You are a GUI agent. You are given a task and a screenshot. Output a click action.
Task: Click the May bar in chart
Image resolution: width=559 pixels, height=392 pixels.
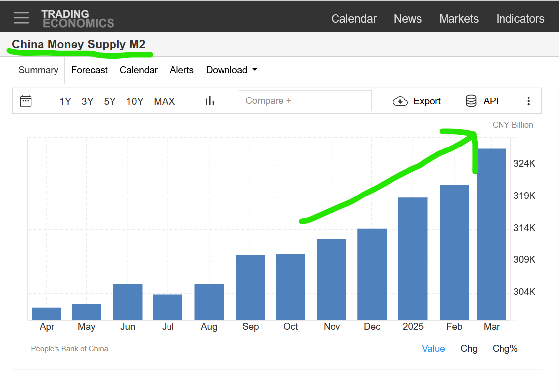click(86, 312)
